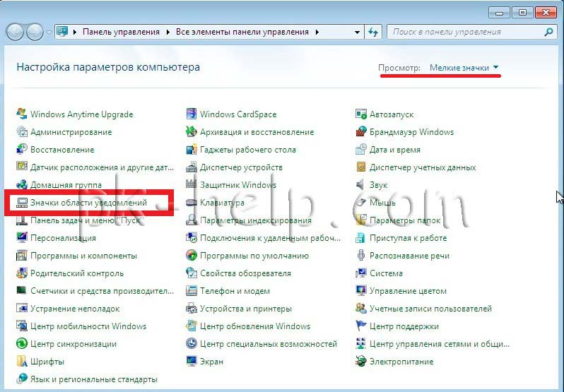Open Мышь link
The width and height of the screenshot is (564, 392).
[382, 202]
